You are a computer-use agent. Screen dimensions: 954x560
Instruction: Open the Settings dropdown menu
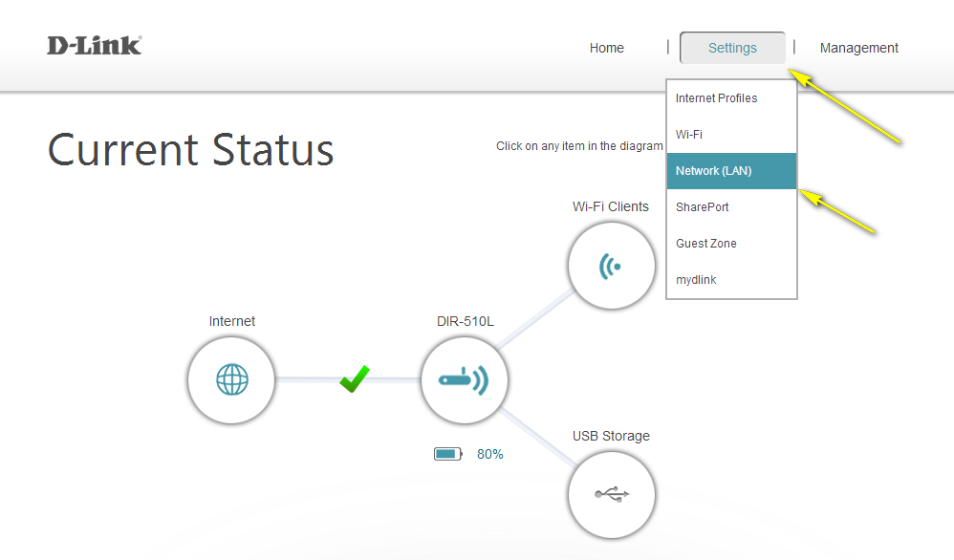point(732,48)
